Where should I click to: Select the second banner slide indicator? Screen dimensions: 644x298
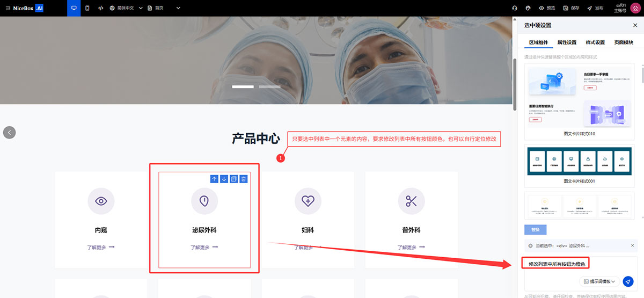click(x=269, y=86)
